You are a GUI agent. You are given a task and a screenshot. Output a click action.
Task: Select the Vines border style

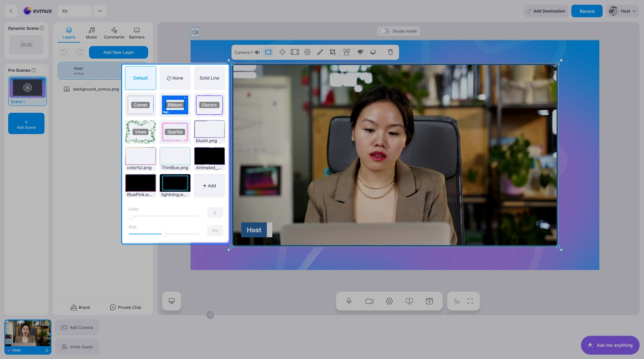(140, 132)
